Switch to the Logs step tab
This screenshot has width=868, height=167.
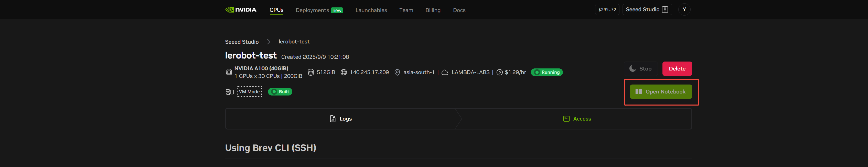340,119
